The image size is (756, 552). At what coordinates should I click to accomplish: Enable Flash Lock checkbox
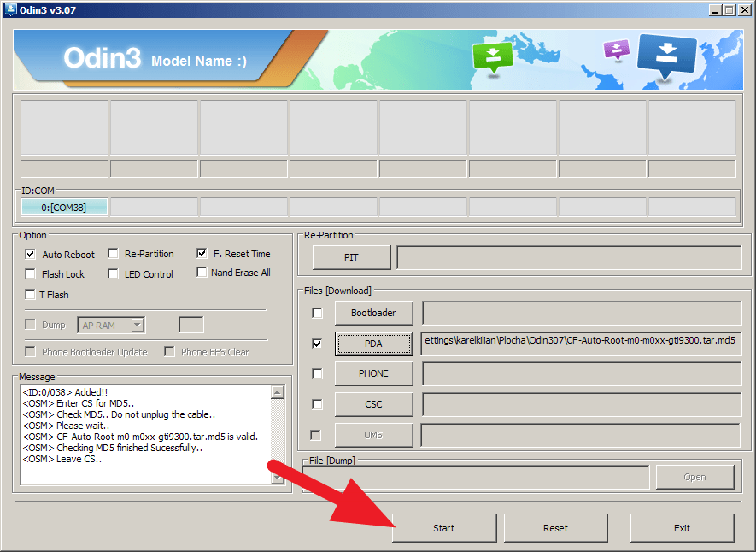[31, 273]
